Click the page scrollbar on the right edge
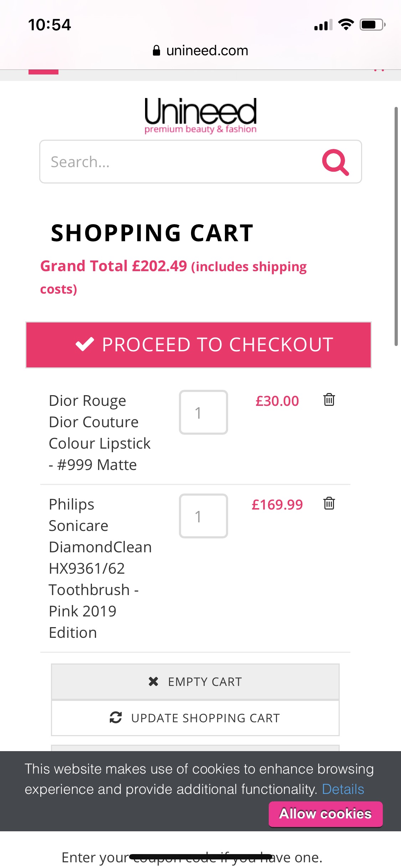 396,226
